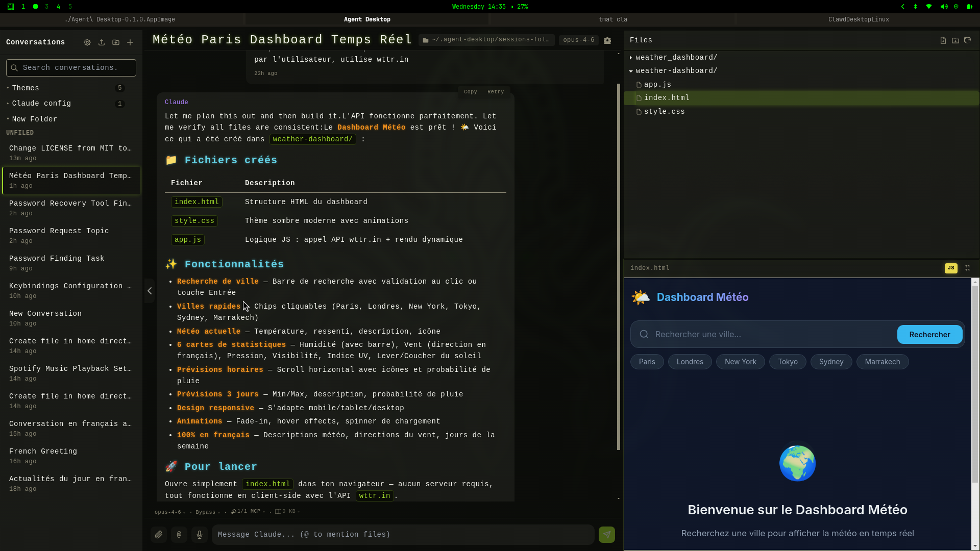Open the 0 KB context dropdown
980x551 pixels.
pos(287,511)
